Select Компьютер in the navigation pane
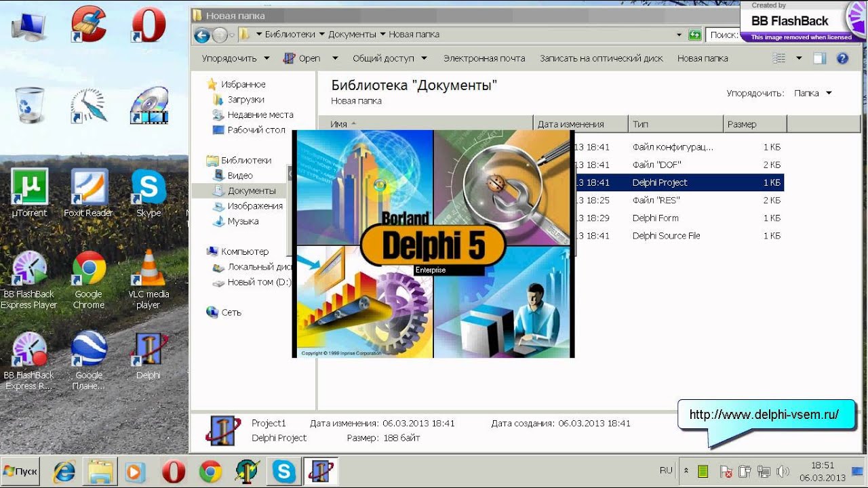 coord(237,251)
